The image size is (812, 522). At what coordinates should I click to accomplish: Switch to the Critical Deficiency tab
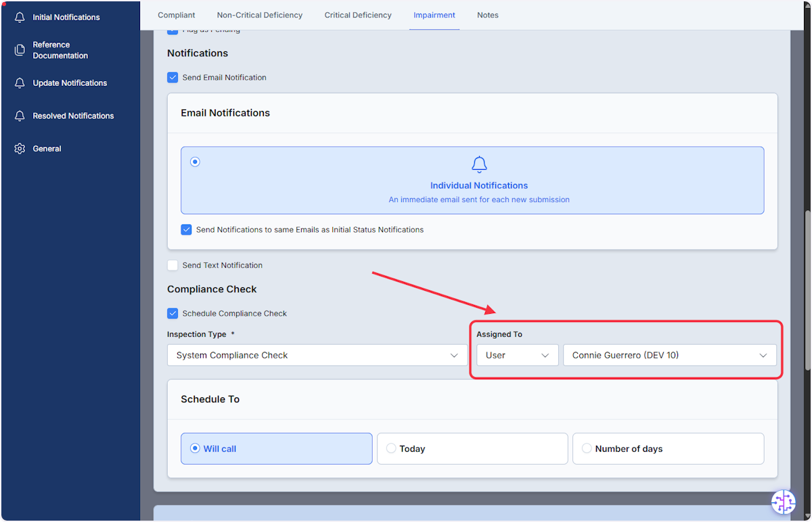(358, 15)
